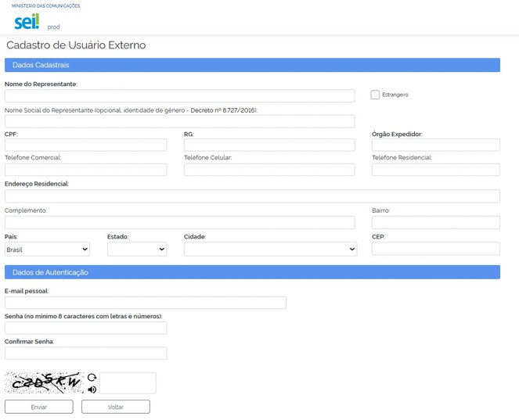Viewport: 519px width, 420px height.
Task: Focus the Nome do Representante field
Action: (179, 96)
